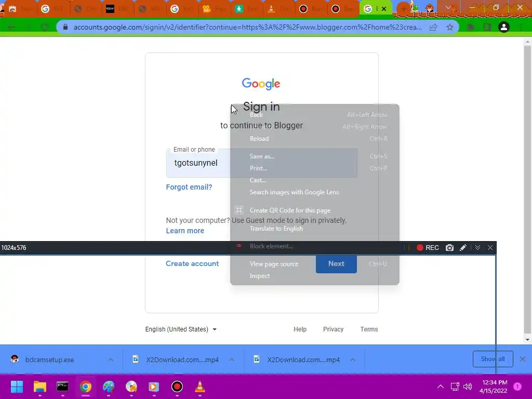
Task: Close the downloads bar
Action: tap(523, 359)
